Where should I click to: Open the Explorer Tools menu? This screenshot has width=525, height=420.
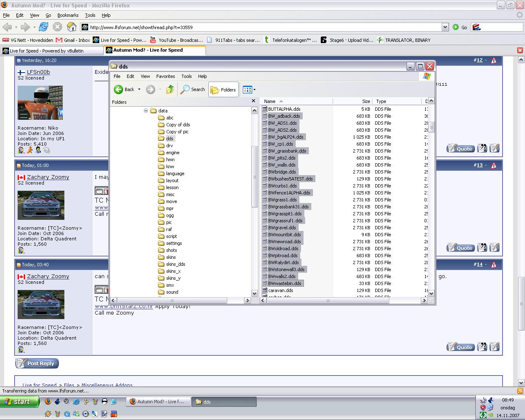coord(187,76)
